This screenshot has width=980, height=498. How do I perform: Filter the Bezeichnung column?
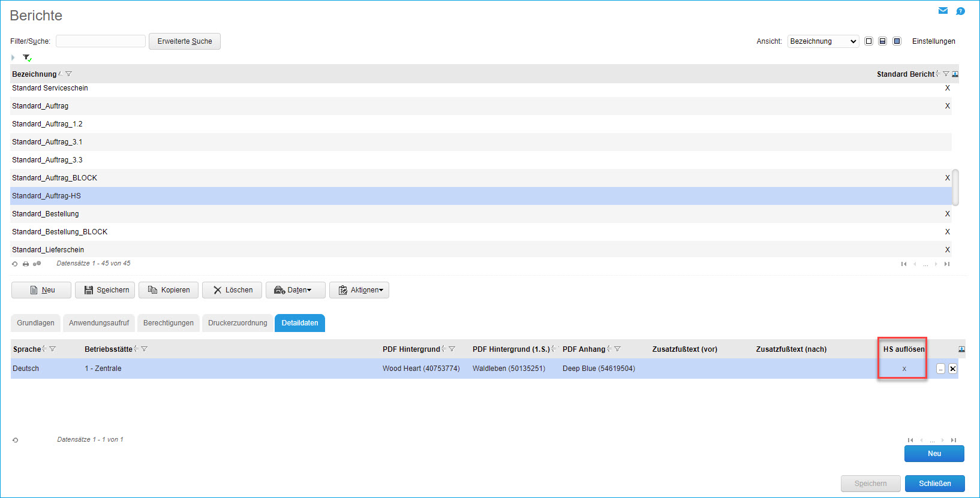pyautogui.click(x=69, y=74)
